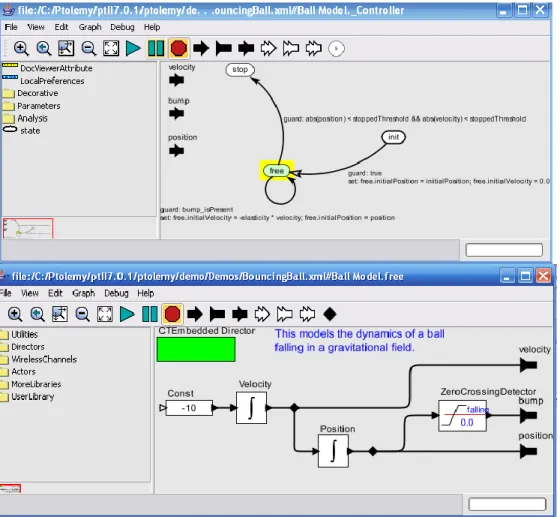The height and width of the screenshot is (517, 560).
Task: Toggle full screen in Controller window
Action: 111,48
